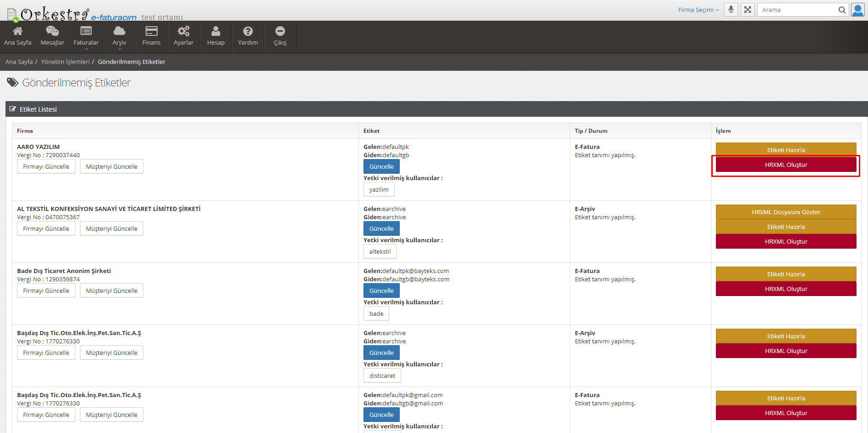The image size is (868, 433).
Task: Click the Finans credit card icon
Action: (151, 31)
